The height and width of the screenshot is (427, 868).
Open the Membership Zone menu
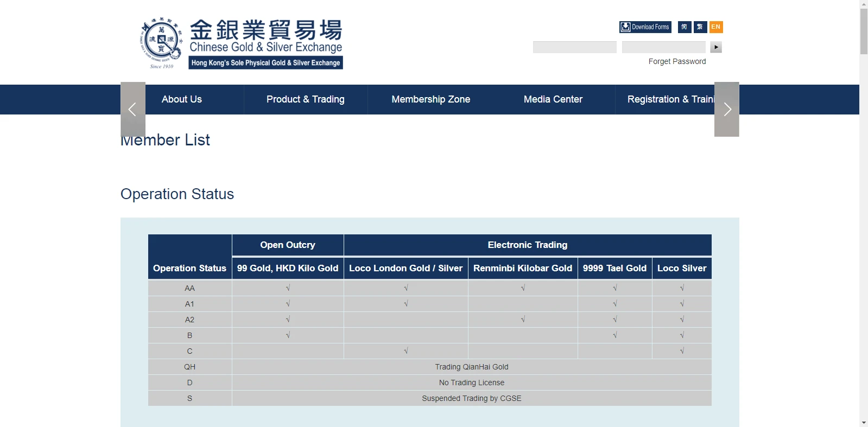click(x=431, y=99)
